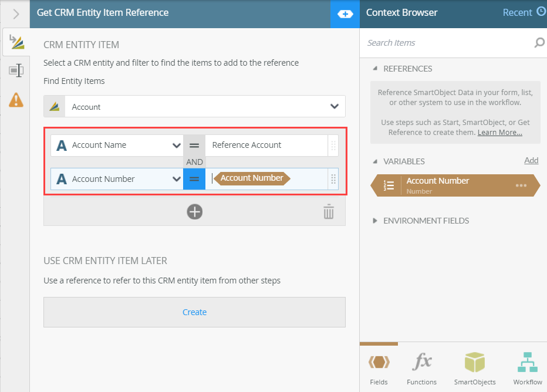Click the add filter plus icon

click(x=194, y=211)
